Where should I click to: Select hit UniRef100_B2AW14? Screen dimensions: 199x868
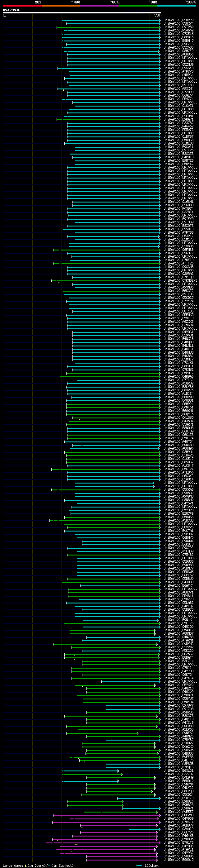click(178, 479)
